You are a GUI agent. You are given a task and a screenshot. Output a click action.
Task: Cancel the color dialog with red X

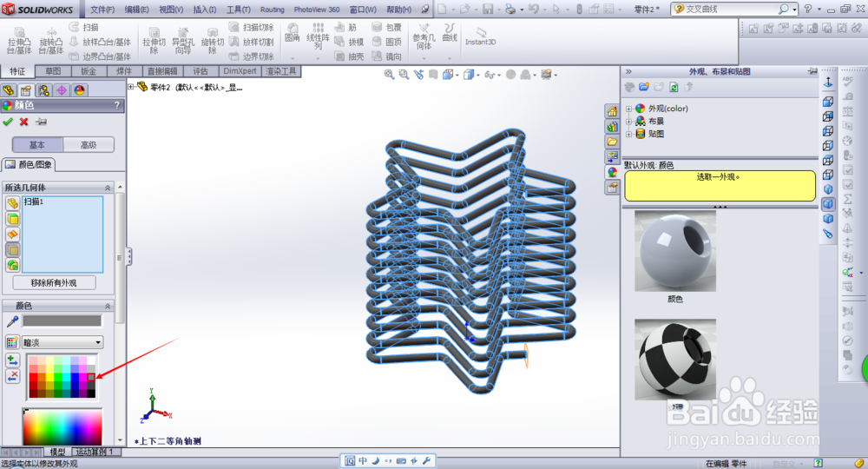pyautogui.click(x=23, y=122)
